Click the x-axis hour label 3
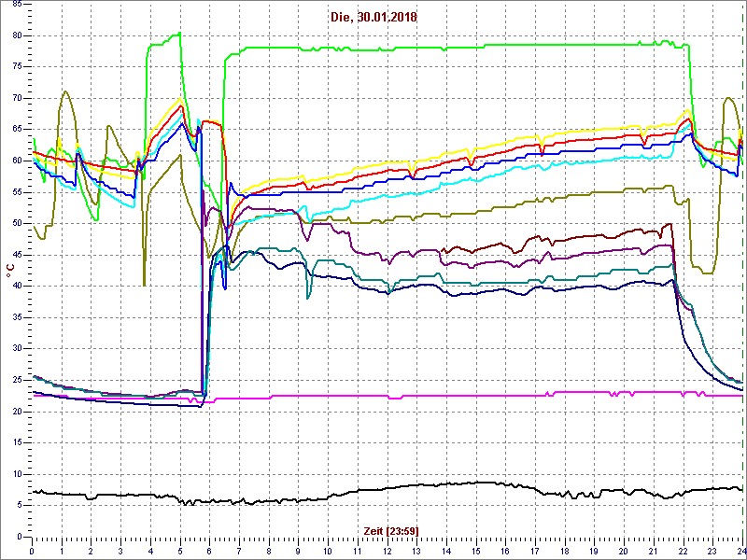The image size is (747, 560). [120, 551]
